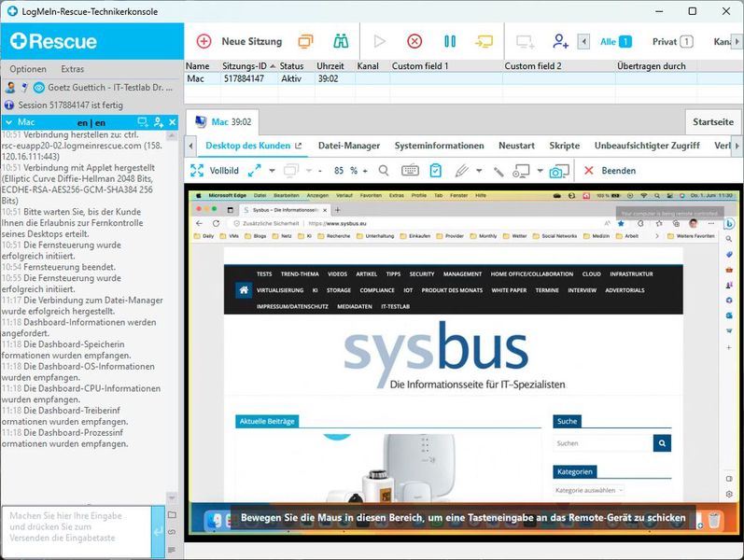Click the add technician icon in the Mac chat header
This screenshot has width=744, height=560.
tap(159, 122)
